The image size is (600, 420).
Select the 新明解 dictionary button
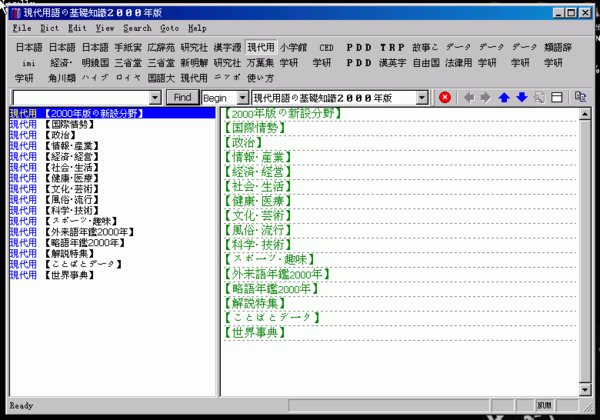pyautogui.click(x=194, y=63)
